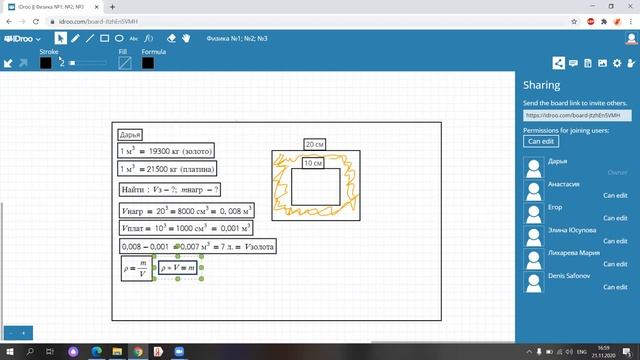Open the Windows Start menu
The height and width of the screenshot is (360, 640).
[9, 351]
